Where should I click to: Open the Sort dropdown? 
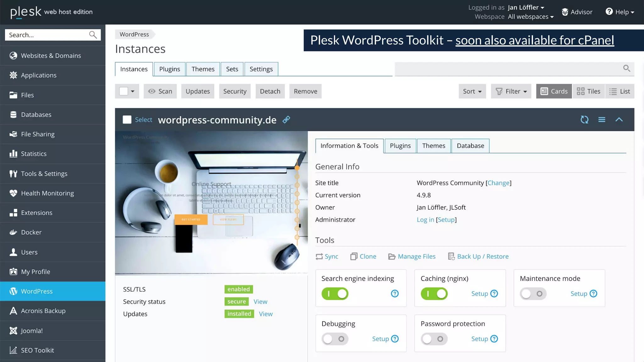click(x=472, y=91)
